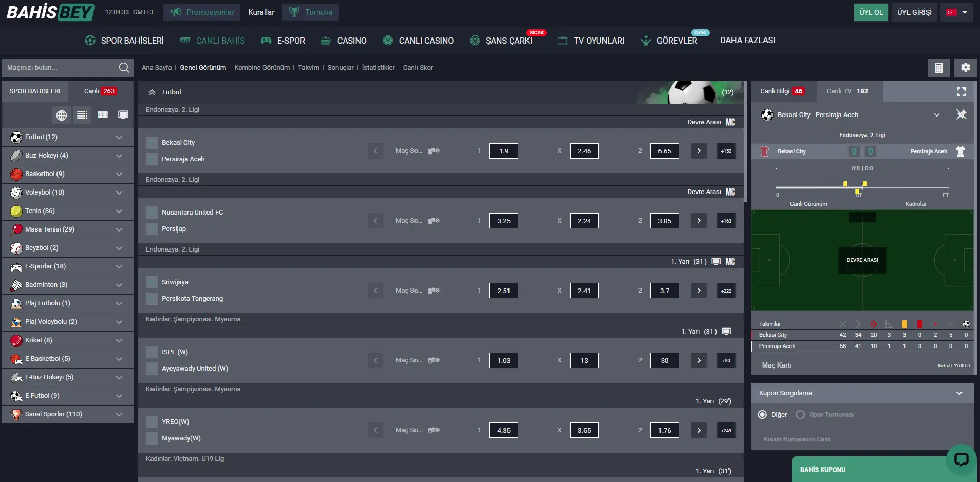980x482 pixels.
Task: Open the live chat bubble icon
Action: tap(961, 459)
